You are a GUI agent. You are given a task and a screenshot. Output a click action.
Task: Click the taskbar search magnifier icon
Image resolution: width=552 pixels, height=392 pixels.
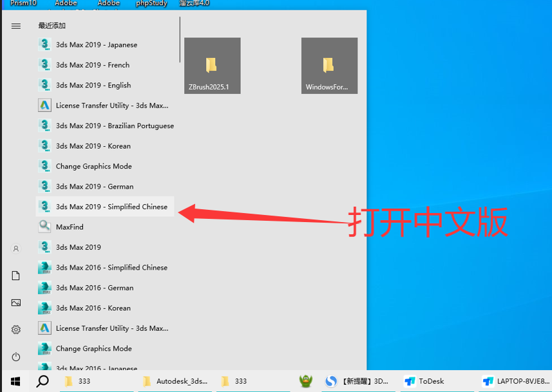pos(43,381)
